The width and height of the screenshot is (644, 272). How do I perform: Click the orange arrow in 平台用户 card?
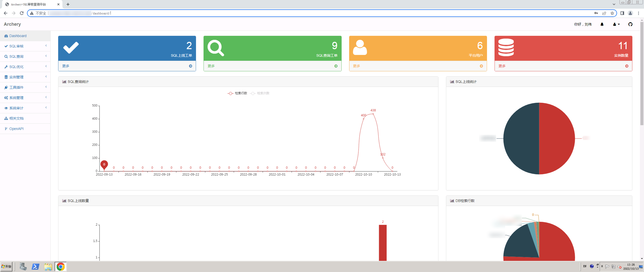tap(481, 66)
